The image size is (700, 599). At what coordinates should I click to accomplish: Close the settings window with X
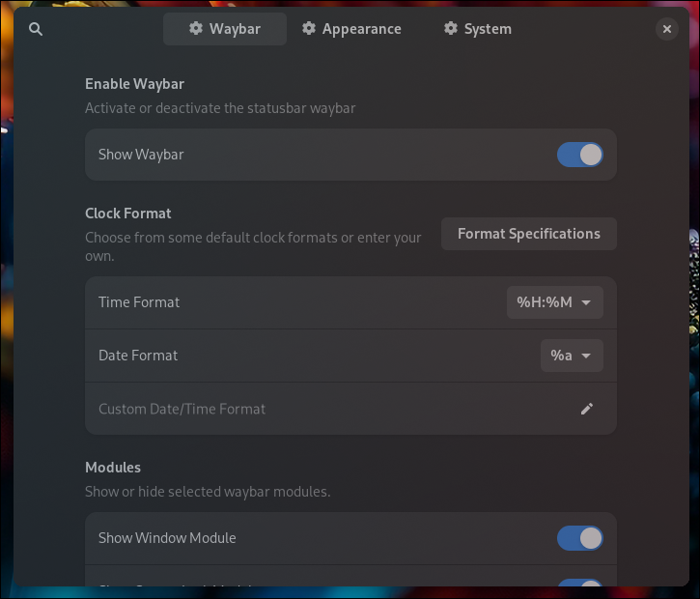pyautogui.click(x=667, y=29)
